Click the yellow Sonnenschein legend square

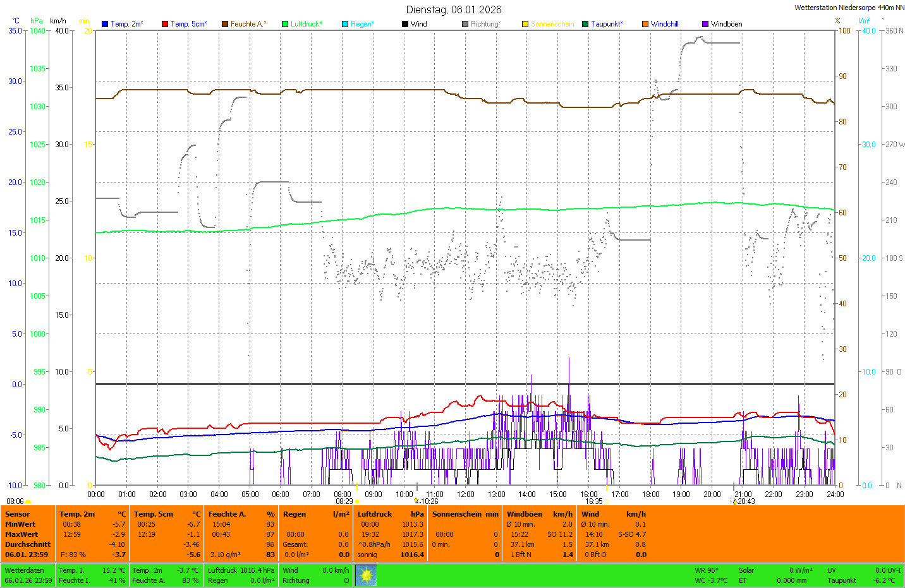(x=525, y=24)
